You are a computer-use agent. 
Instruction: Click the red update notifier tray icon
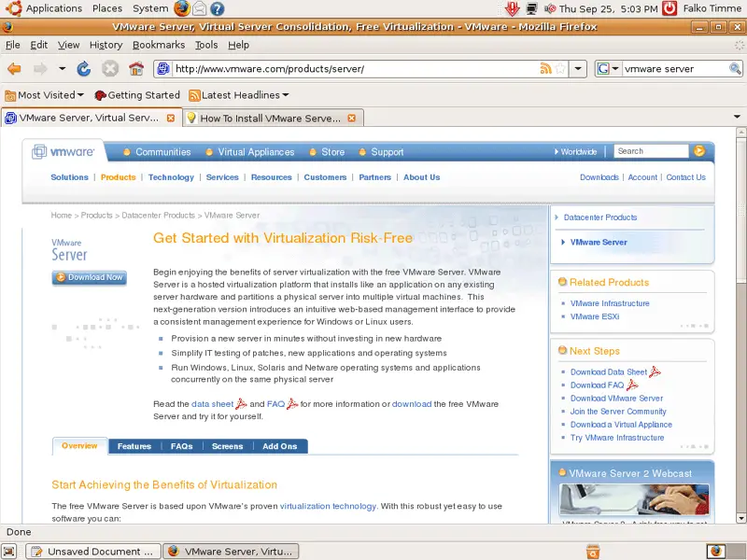[512, 8]
